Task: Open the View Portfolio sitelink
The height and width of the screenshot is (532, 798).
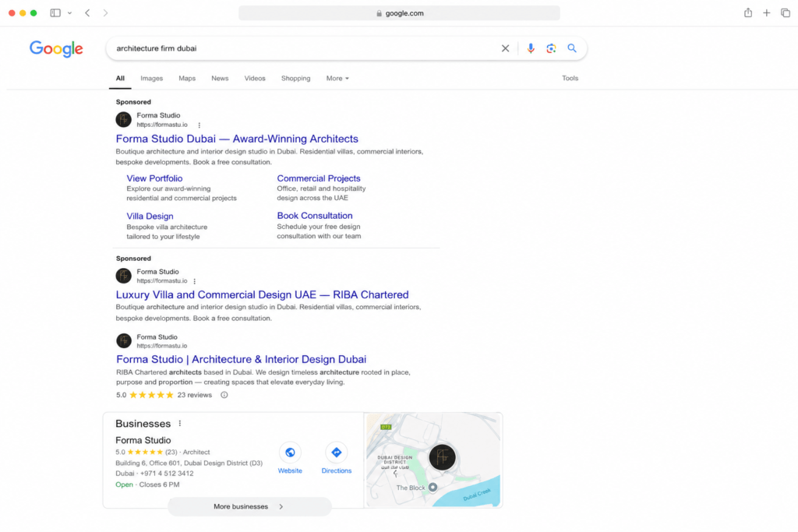Action: click(x=154, y=178)
